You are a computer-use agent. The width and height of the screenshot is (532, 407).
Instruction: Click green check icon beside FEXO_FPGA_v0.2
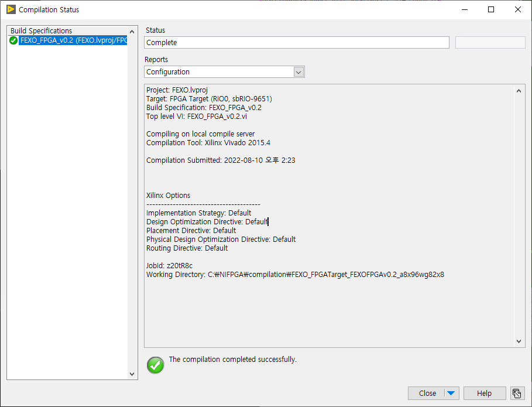(x=13, y=40)
